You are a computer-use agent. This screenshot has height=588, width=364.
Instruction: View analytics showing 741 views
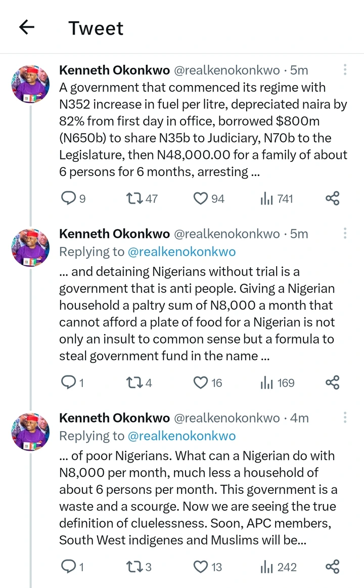coord(267,198)
